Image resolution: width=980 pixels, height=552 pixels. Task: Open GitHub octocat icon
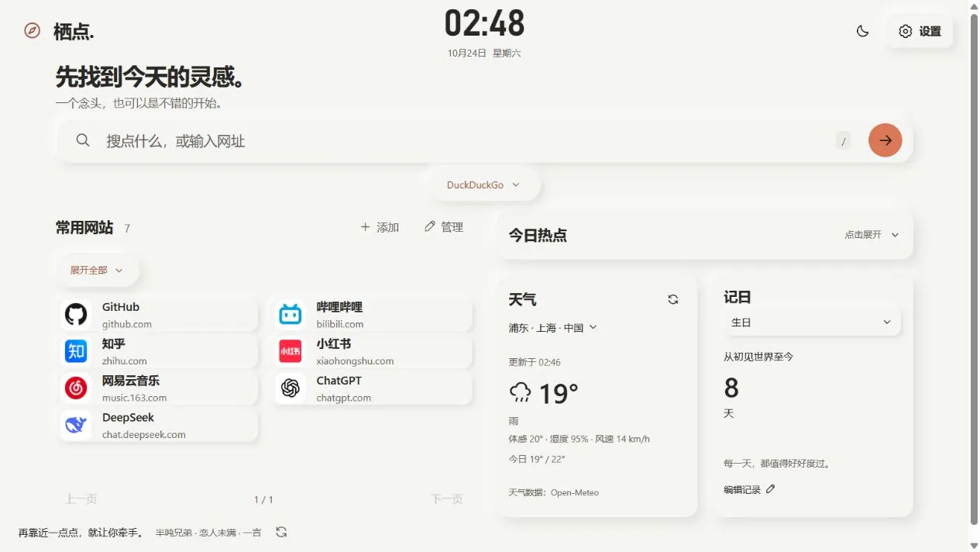click(76, 315)
